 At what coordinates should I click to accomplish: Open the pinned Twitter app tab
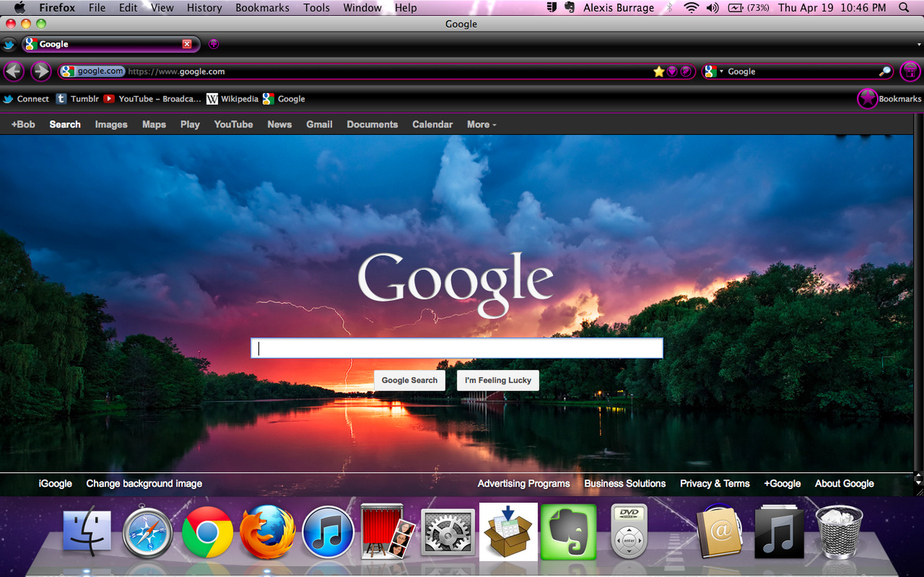click(9, 44)
